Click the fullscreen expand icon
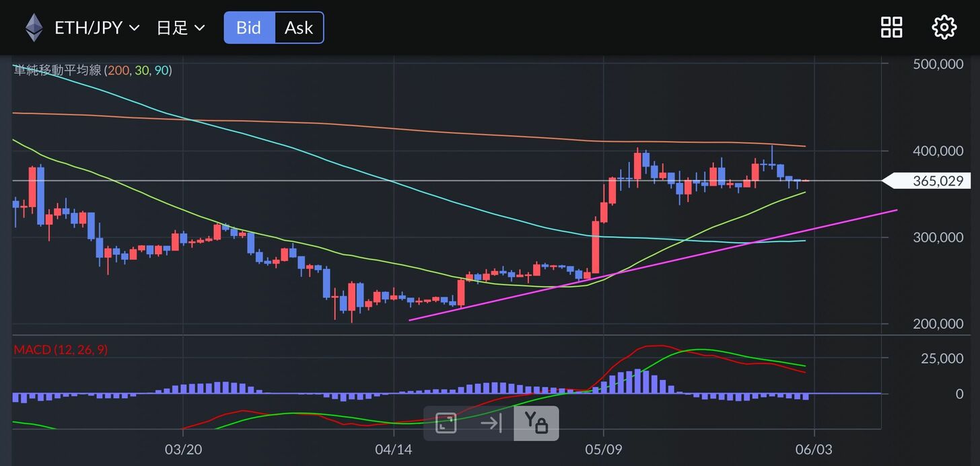Screen dimensions: 980x466 pyautogui.click(x=446, y=423)
